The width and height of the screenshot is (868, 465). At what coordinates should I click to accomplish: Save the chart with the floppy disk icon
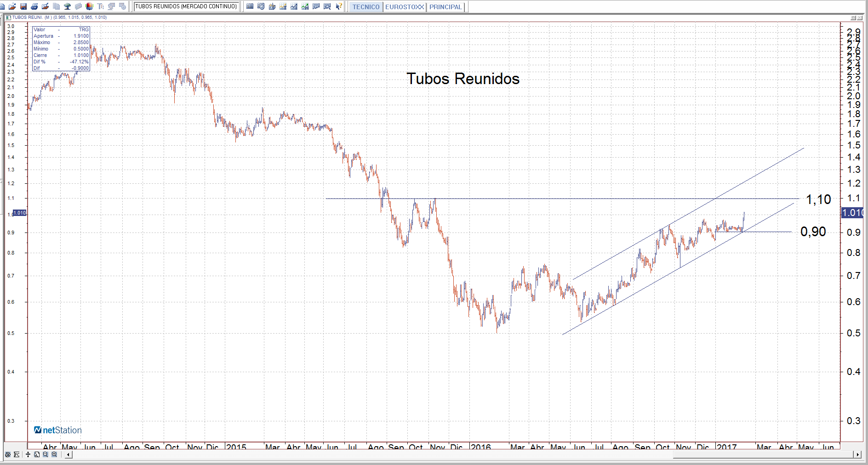point(23,6)
